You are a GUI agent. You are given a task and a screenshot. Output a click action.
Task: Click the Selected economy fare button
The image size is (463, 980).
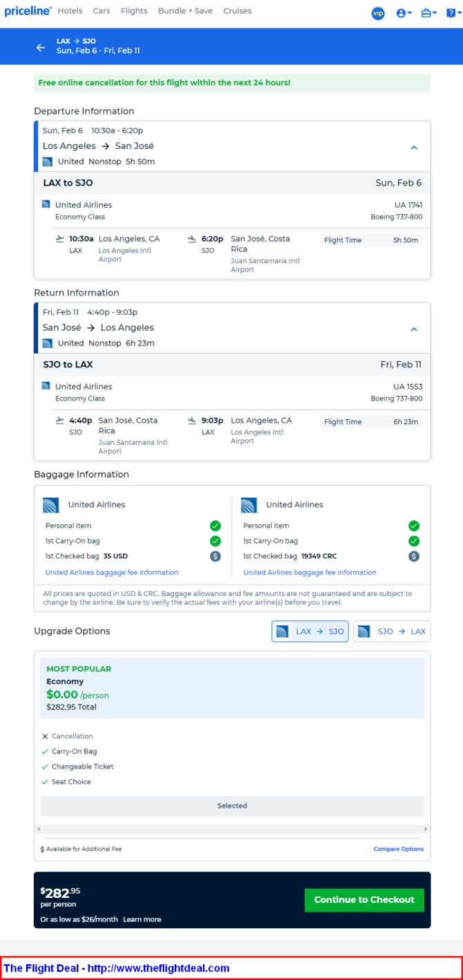coord(232,806)
